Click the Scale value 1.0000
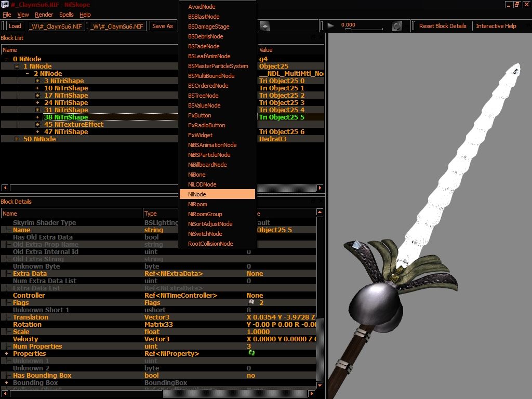Screen dimensions: 532x399 tap(258, 332)
